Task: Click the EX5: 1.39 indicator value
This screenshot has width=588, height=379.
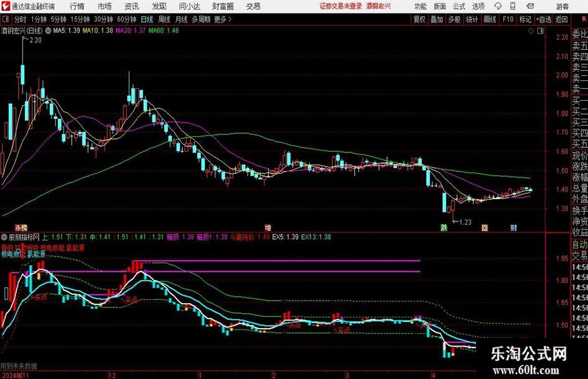Action: pos(285,236)
